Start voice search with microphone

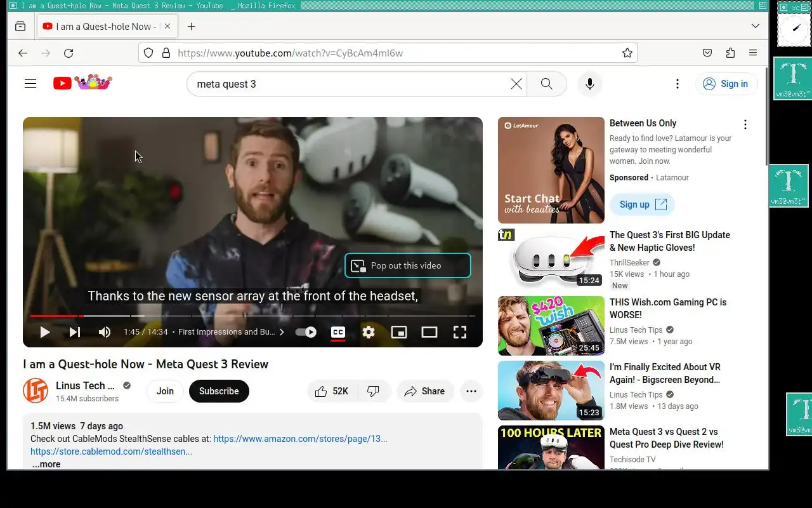click(x=589, y=84)
